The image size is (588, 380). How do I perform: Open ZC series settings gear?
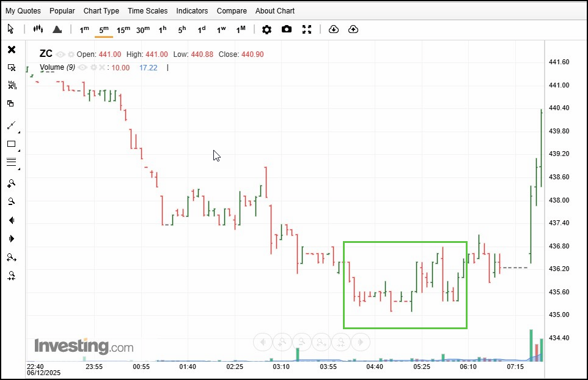click(x=72, y=54)
